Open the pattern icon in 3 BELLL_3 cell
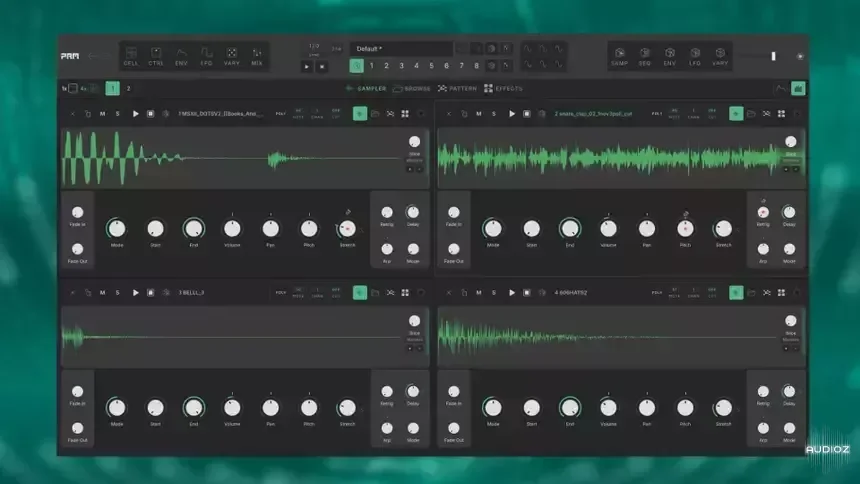The height and width of the screenshot is (484, 860). [x=390, y=292]
